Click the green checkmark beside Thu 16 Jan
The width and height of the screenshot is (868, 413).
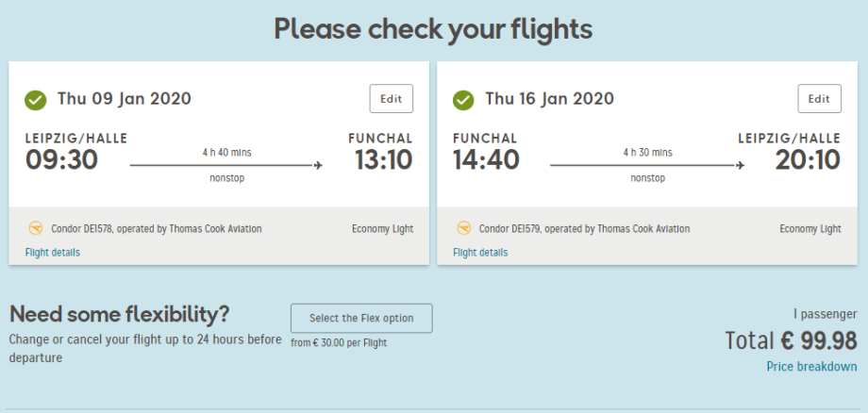tap(463, 99)
